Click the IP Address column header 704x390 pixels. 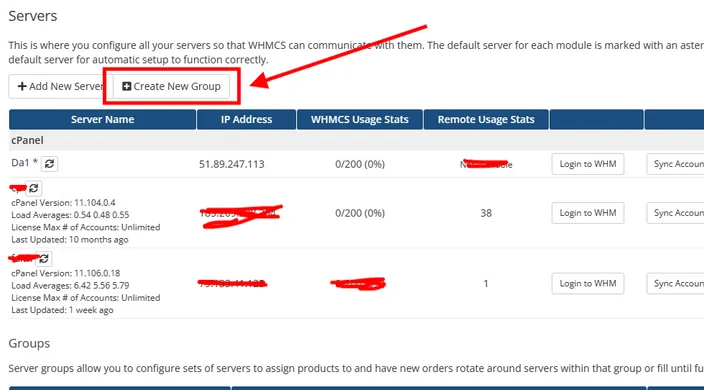click(246, 119)
